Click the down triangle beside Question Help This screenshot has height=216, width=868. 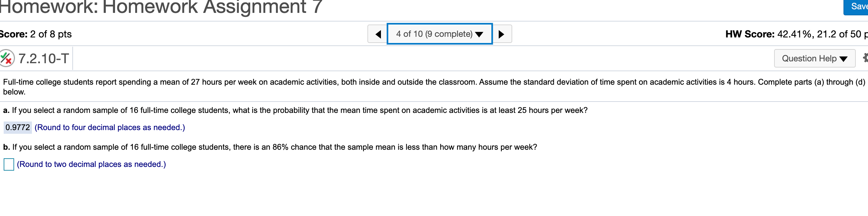point(843,59)
